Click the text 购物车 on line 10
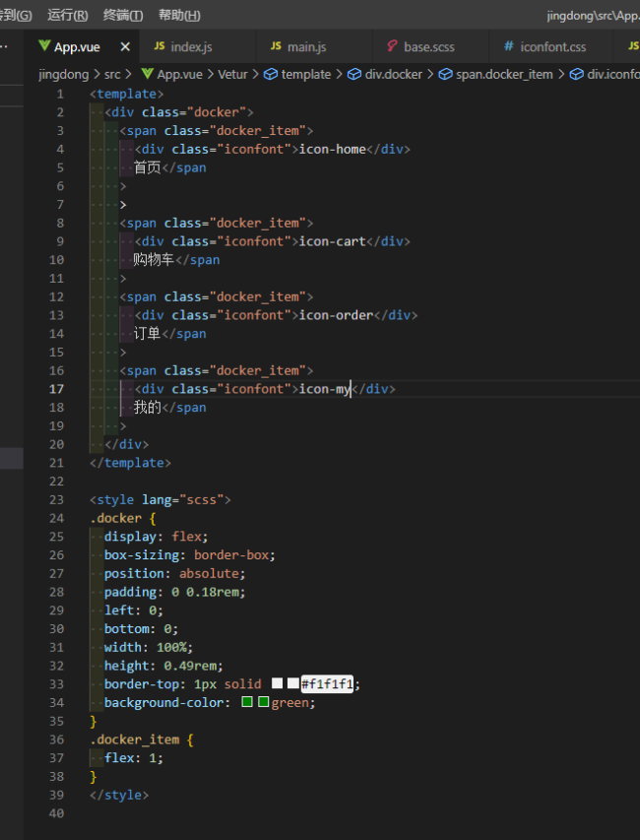This screenshot has width=640, height=840. [154, 260]
